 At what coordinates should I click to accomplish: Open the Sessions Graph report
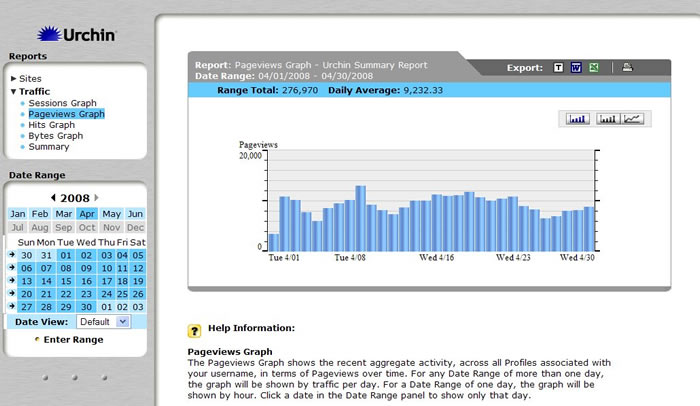pyautogui.click(x=62, y=103)
